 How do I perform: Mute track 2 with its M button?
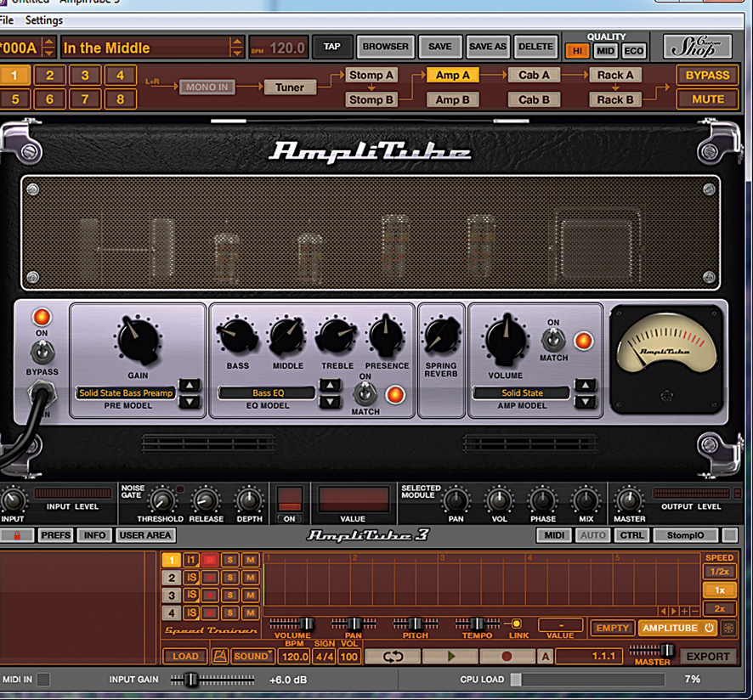tap(250, 578)
